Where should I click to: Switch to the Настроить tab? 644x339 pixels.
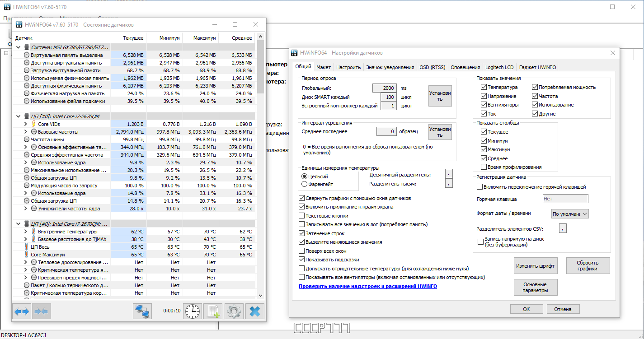tap(348, 67)
